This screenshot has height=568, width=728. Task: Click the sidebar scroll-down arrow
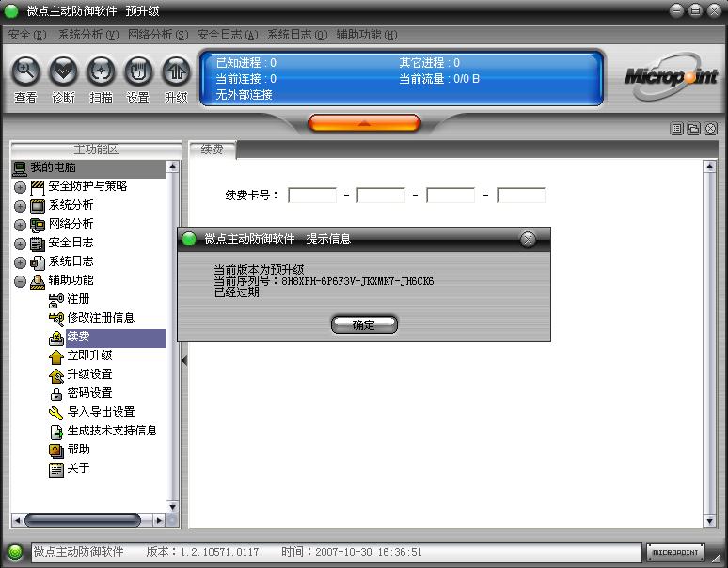pyautogui.click(x=173, y=507)
